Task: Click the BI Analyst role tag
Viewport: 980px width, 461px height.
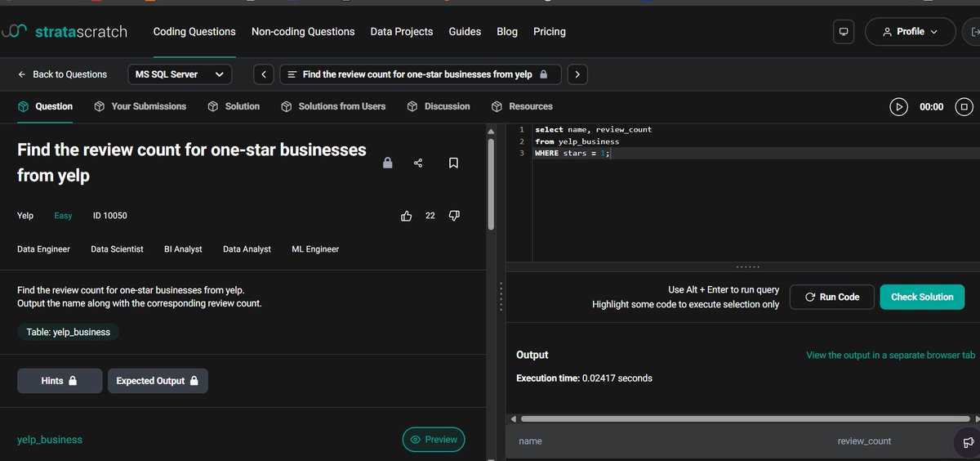Action: tap(183, 249)
